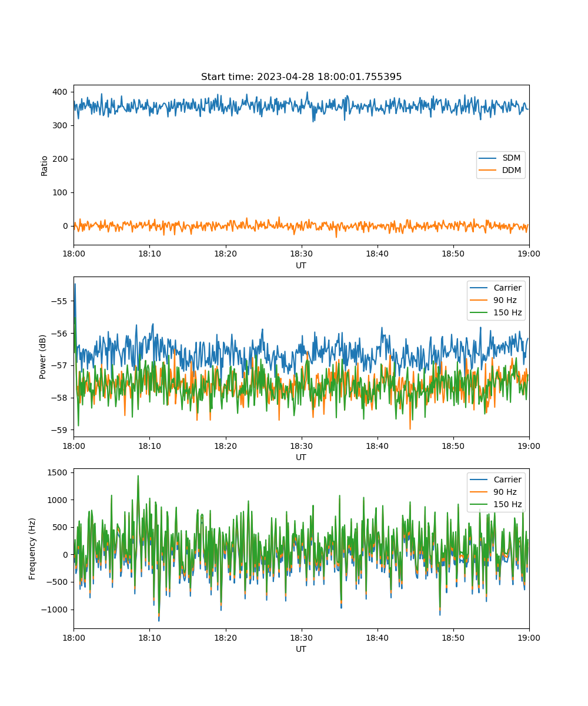Click the 18:20 tick under the Power plot
Viewport: 588px width, 706px height.
pos(225,445)
